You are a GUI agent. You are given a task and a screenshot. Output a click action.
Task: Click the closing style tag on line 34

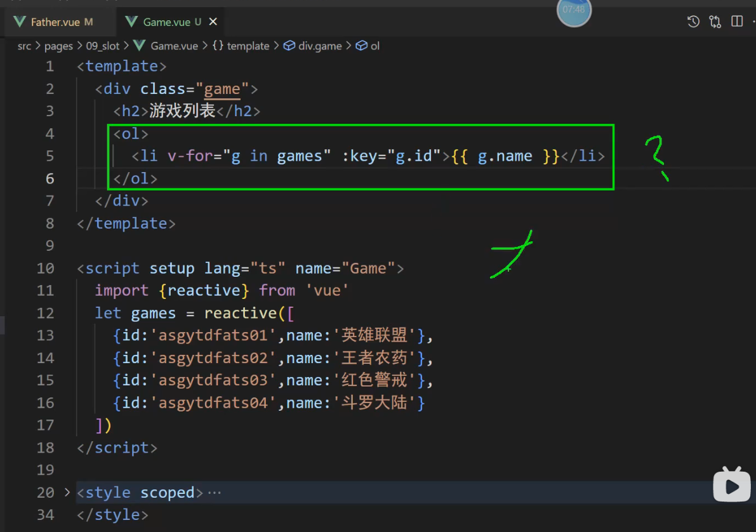tap(113, 515)
